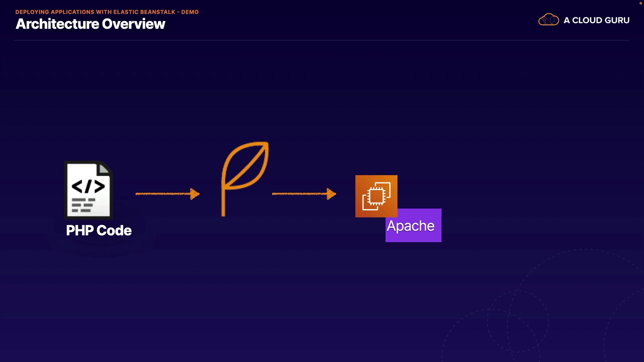Click the arrow from PHP Code to Beanstalk
The image size is (644, 362).
[x=167, y=194]
